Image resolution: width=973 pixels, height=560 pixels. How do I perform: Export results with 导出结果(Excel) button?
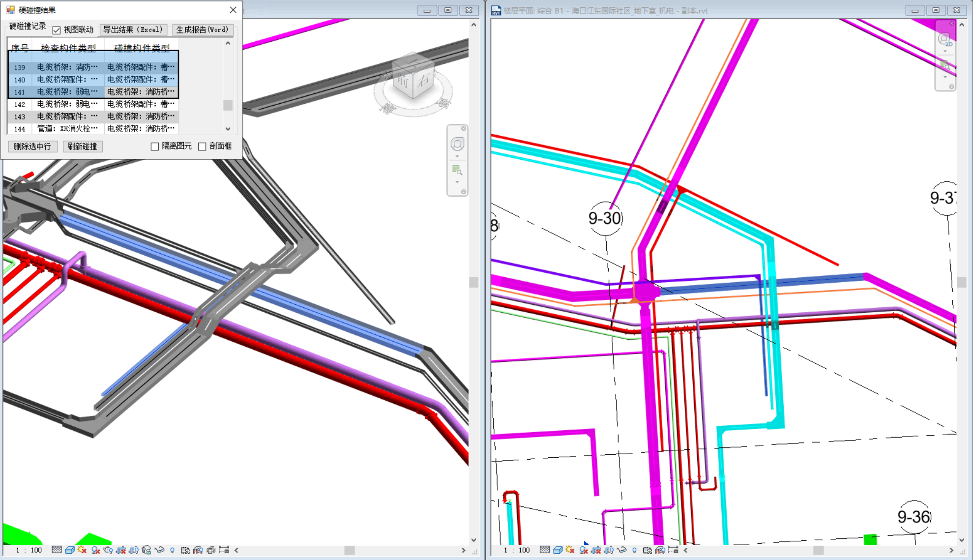[133, 29]
